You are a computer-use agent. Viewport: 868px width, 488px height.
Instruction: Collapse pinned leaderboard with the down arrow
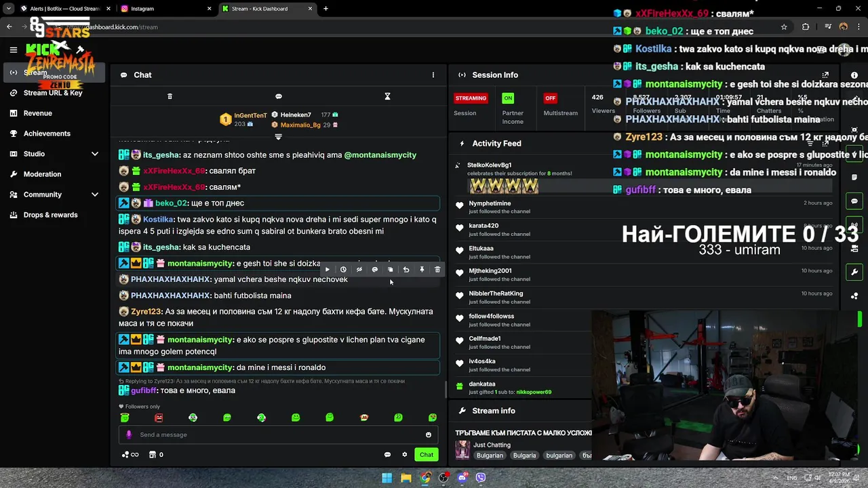pyautogui.click(x=278, y=137)
